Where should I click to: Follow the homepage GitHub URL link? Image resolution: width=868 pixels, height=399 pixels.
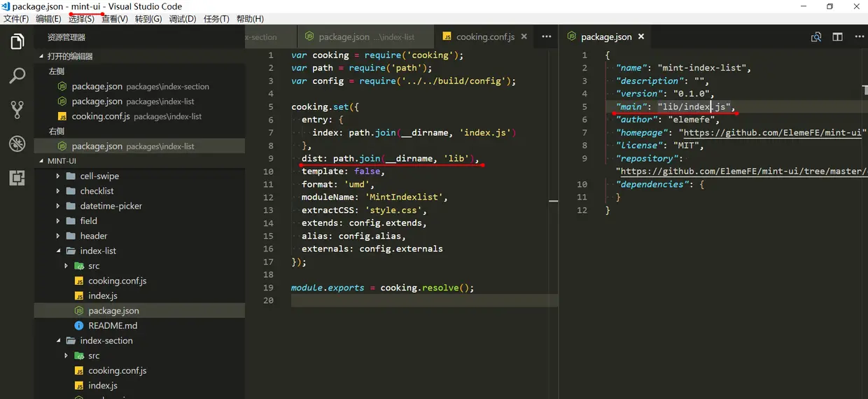tap(773, 132)
